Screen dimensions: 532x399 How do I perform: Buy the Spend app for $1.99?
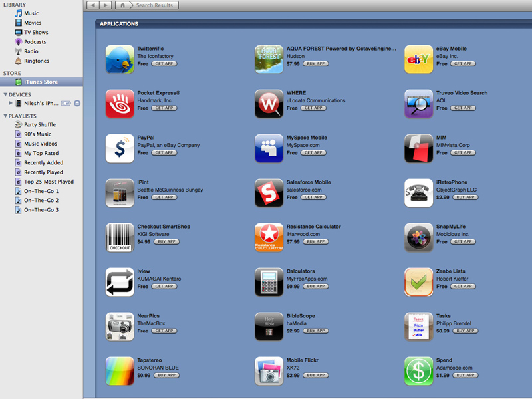click(x=465, y=375)
